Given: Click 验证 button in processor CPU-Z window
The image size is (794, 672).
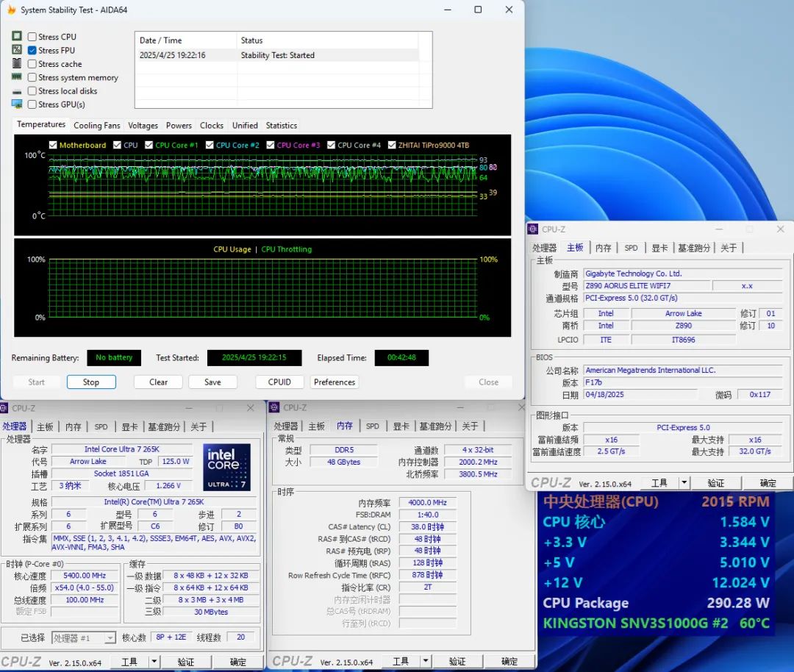Looking at the screenshot, I should point(186,662).
